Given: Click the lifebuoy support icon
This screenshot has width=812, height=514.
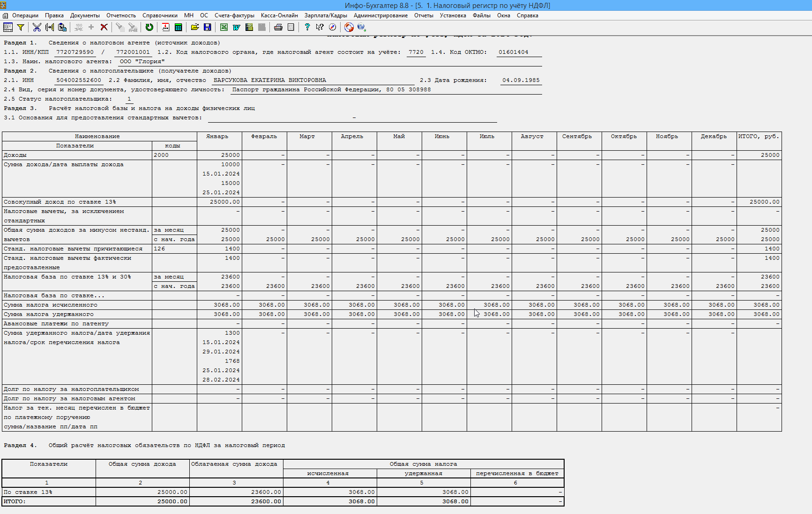Looking at the screenshot, I should coord(349,27).
